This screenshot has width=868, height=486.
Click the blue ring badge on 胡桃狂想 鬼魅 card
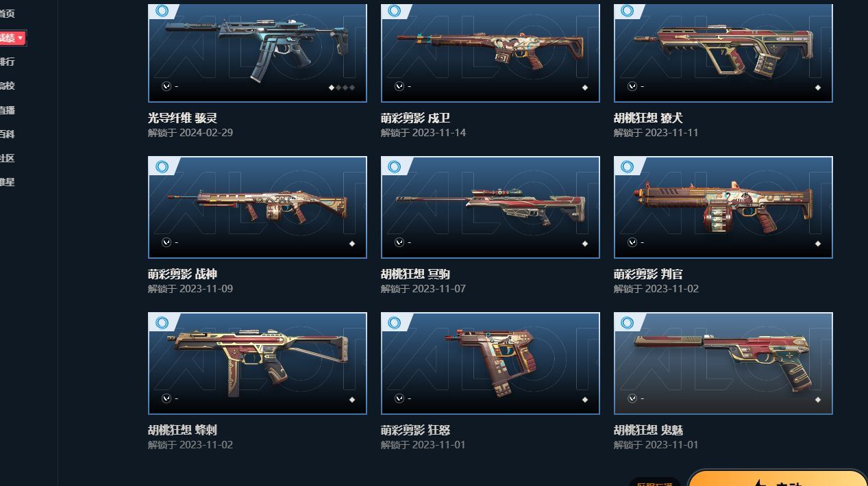628,322
